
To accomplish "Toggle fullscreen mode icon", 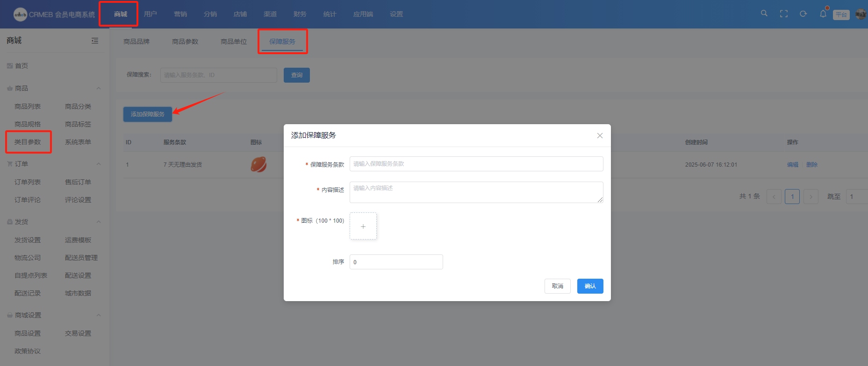I will pos(784,14).
